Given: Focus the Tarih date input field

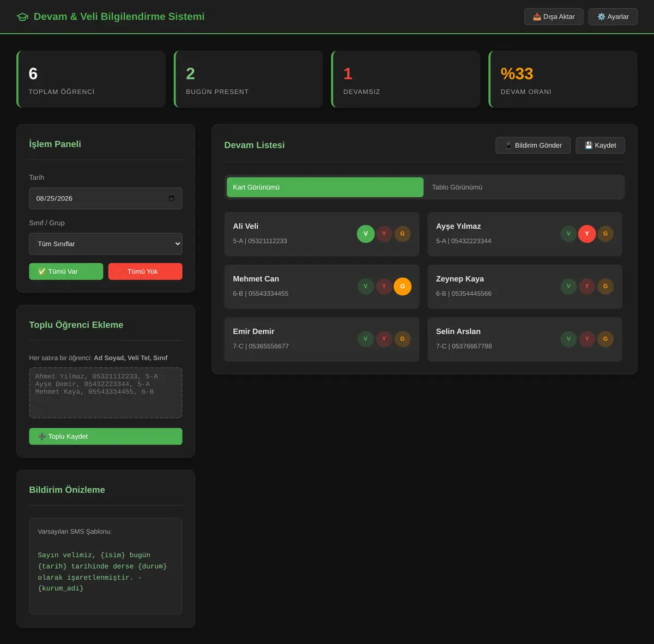Looking at the screenshot, I should pos(106,198).
